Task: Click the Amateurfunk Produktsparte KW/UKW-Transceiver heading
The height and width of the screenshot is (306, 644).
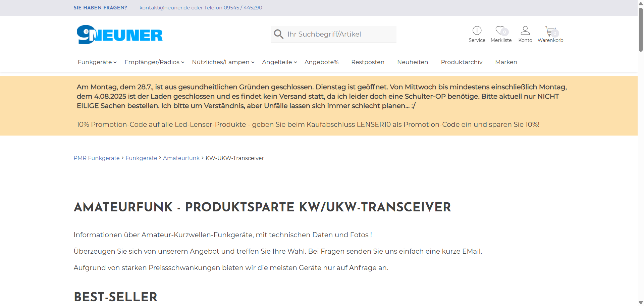Action: click(x=262, y=207)
